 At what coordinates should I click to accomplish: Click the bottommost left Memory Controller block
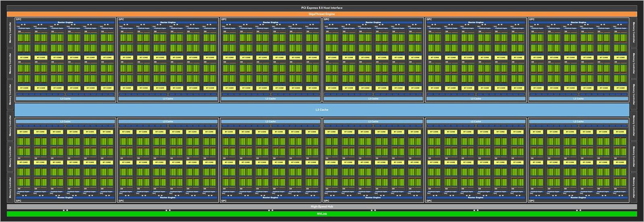coord(10,187)
